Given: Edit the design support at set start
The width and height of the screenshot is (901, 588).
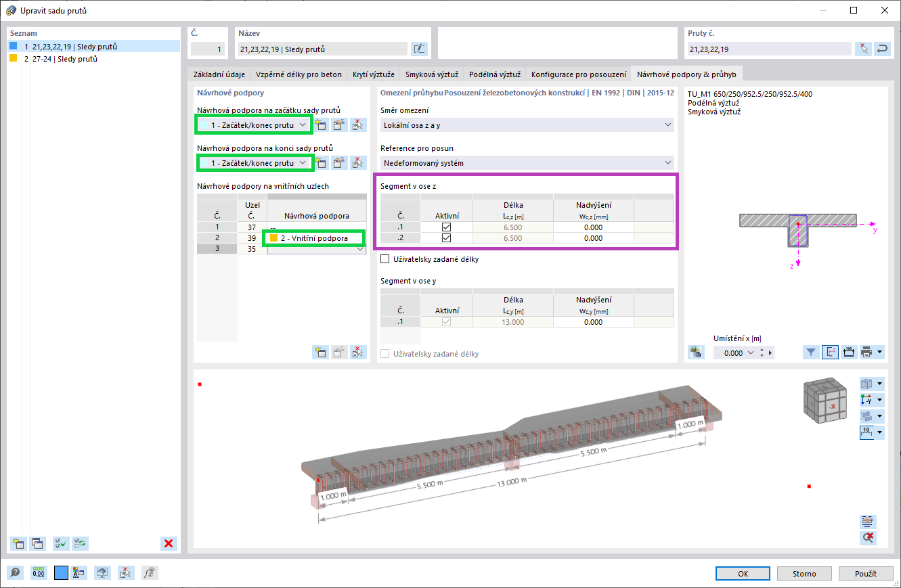Looking at the screenshot, I should (339, 125).
